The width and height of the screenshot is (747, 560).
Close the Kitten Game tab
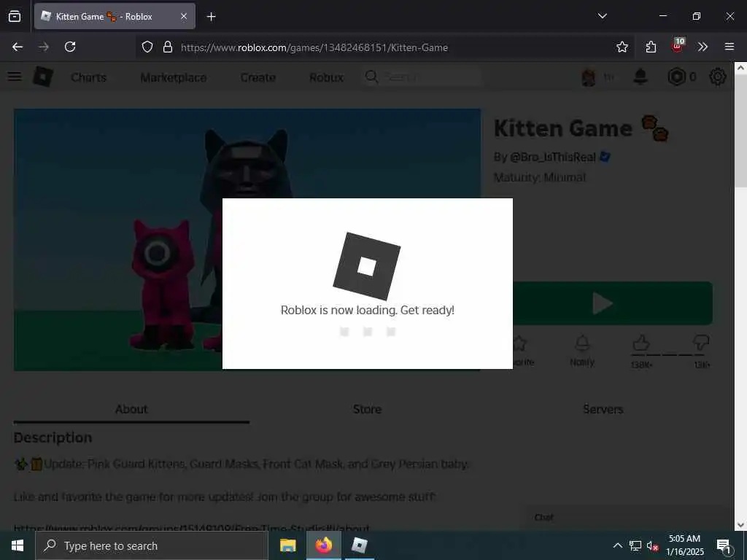184,16
